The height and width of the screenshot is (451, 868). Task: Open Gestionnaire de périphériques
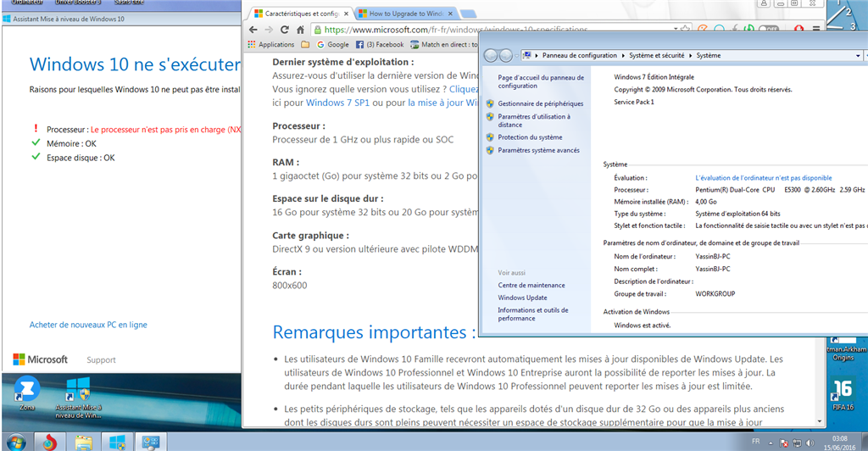coord(540,103)
